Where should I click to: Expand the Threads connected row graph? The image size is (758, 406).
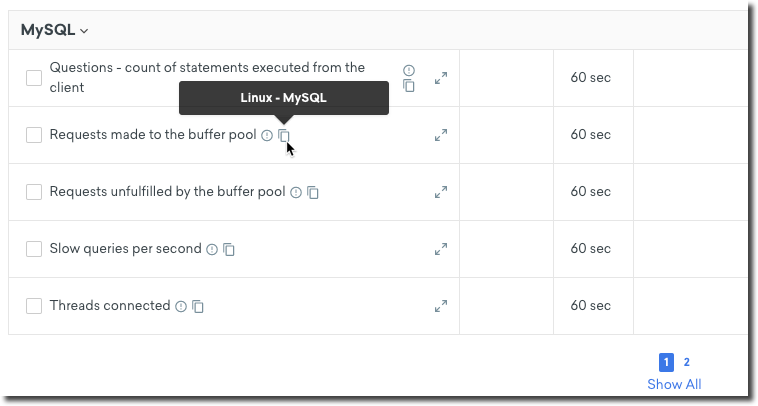[x=440, y=306]
